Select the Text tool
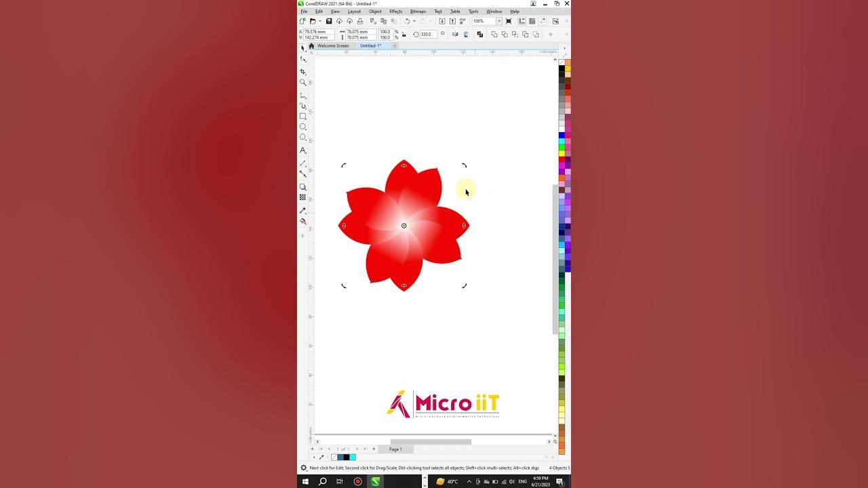 303,150
